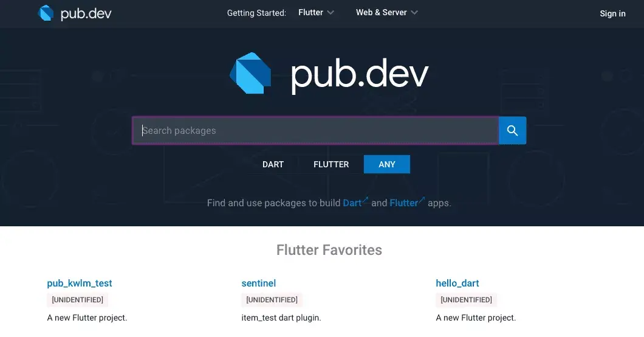
Task: Focus the Search packages input field
Action: coord(315,130)
